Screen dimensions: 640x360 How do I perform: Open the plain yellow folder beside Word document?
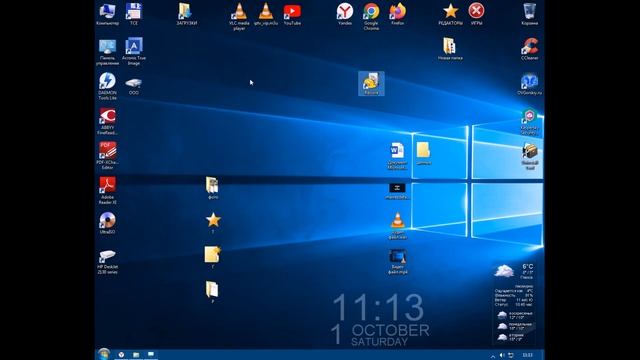point(424,153)
